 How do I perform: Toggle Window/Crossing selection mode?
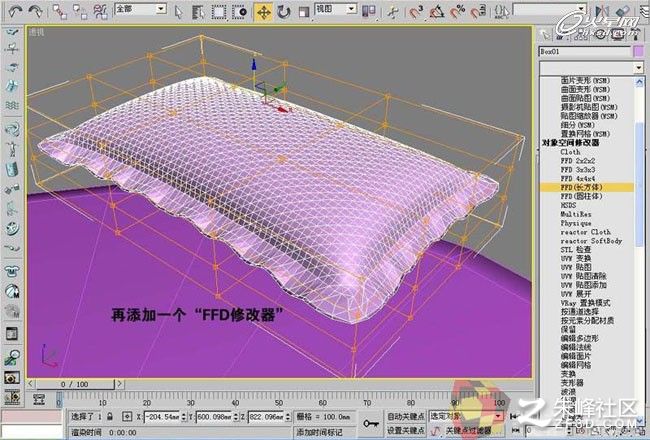pyautogui.click(x=240, y=12)
